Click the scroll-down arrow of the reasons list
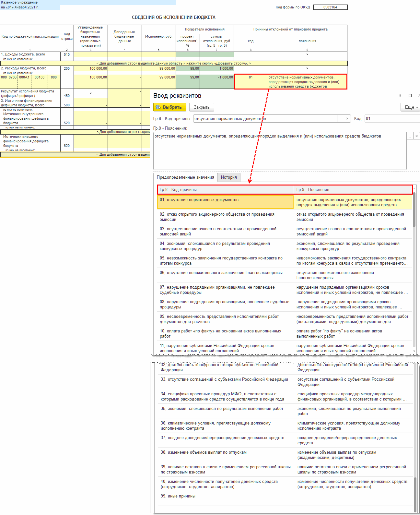Viewport: 420px width, 515px height. [x=414, y=351]
